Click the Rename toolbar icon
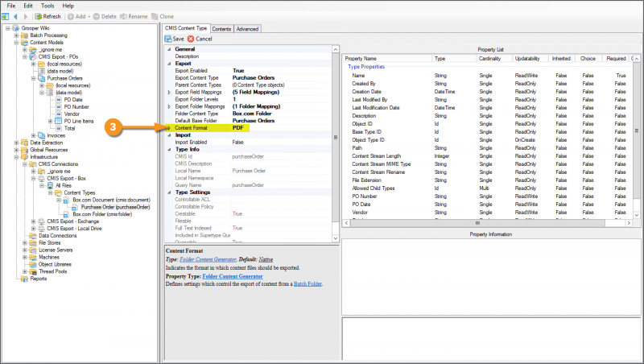644x364 pixels. (123, 16)
